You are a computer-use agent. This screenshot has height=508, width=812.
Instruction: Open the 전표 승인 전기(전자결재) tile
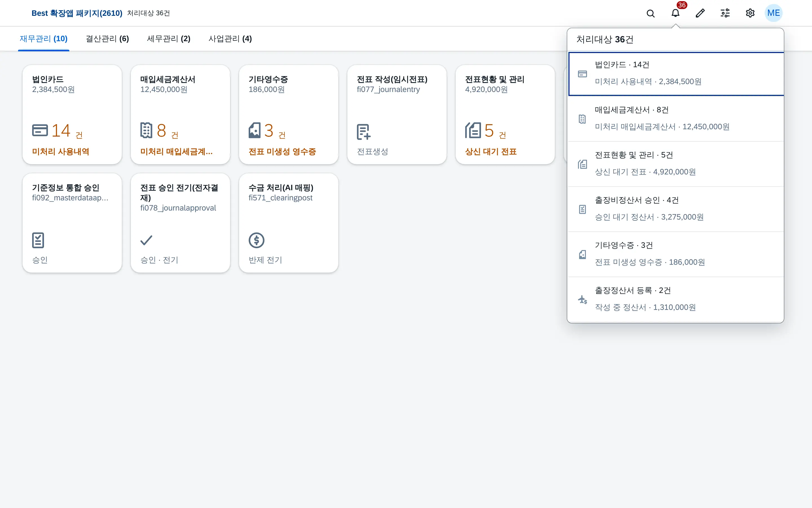(x=180, y=223)
